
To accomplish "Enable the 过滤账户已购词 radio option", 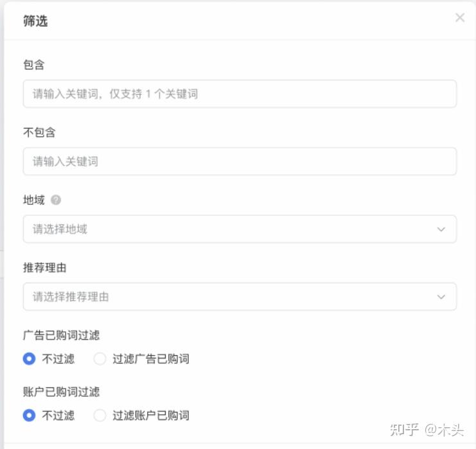I will pyautogui.click(x=100, y=416).
